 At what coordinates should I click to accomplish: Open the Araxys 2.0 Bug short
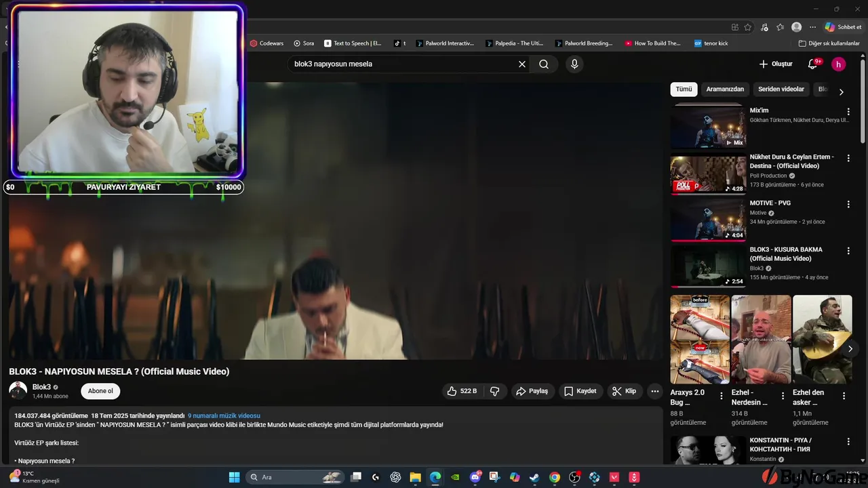[700, 339]
